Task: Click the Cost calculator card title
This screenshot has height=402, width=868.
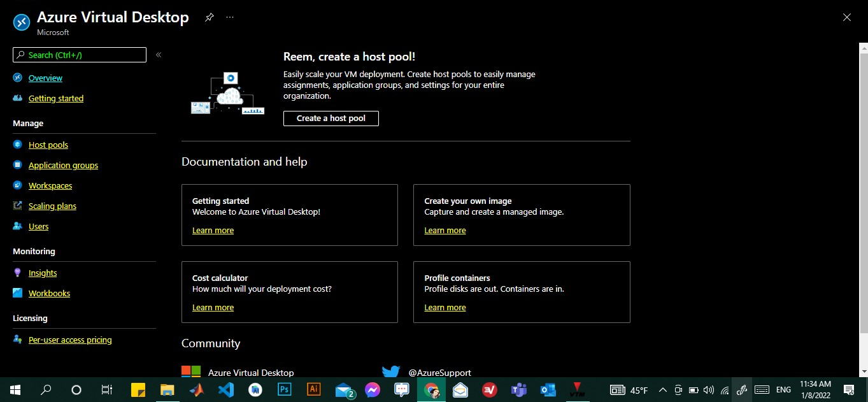Action: (220, 278)
